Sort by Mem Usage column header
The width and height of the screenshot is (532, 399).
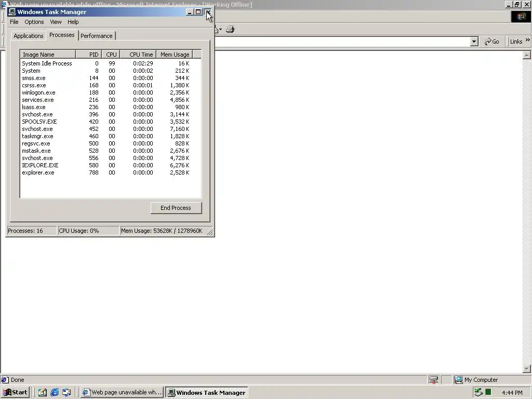(175, 55)
